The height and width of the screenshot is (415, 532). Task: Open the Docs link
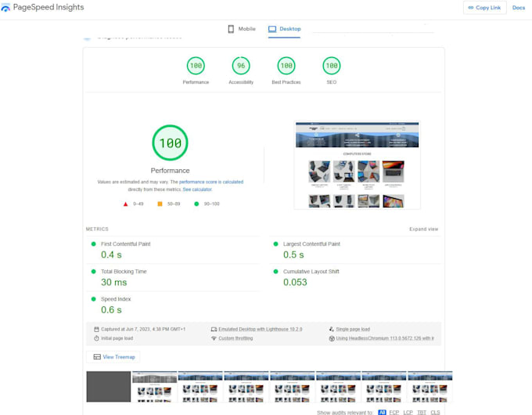(x=519, y=8)
